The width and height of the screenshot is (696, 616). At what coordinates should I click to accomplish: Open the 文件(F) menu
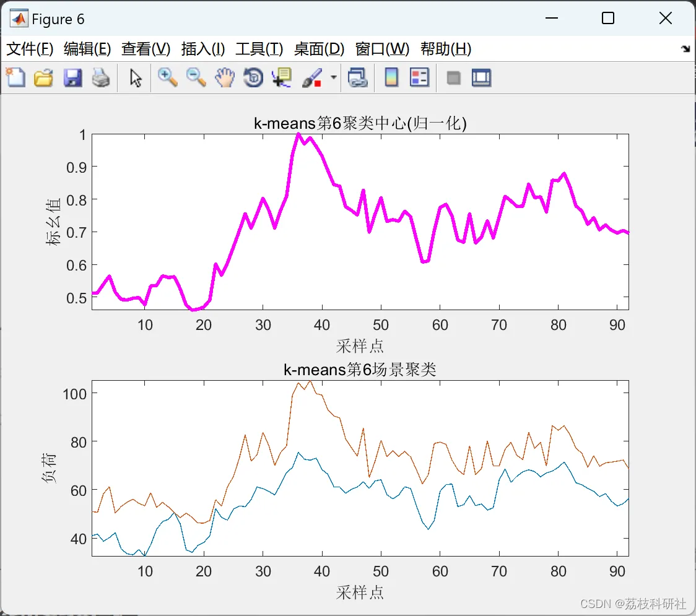tap(30, 49)
